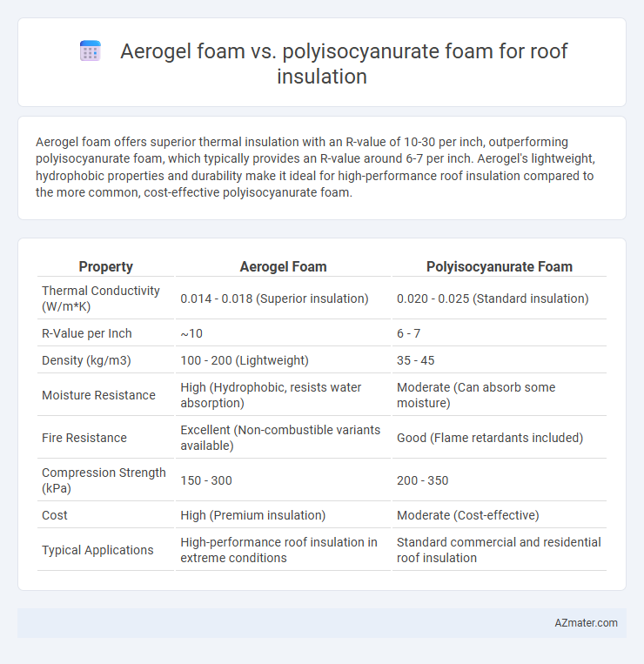Select the 'Property' column header
The height and width of the screenshot is (664, 644).
coord(106,266)
